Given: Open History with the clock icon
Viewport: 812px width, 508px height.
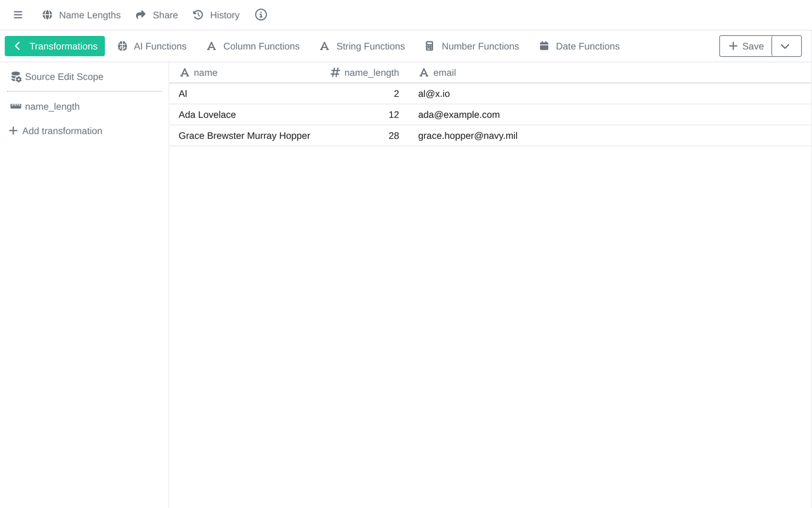Looking at the screenshot, I should coord(198,15).
